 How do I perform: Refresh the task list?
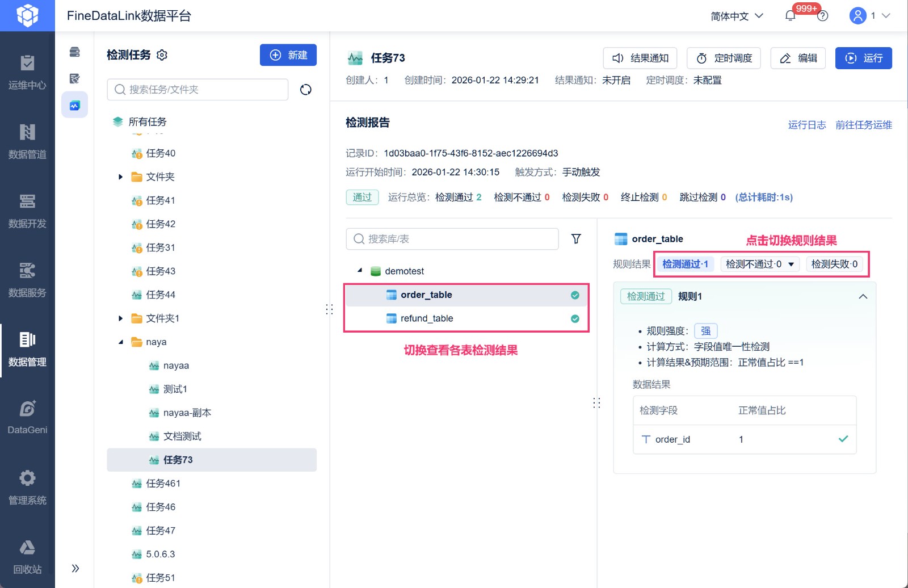305,90
